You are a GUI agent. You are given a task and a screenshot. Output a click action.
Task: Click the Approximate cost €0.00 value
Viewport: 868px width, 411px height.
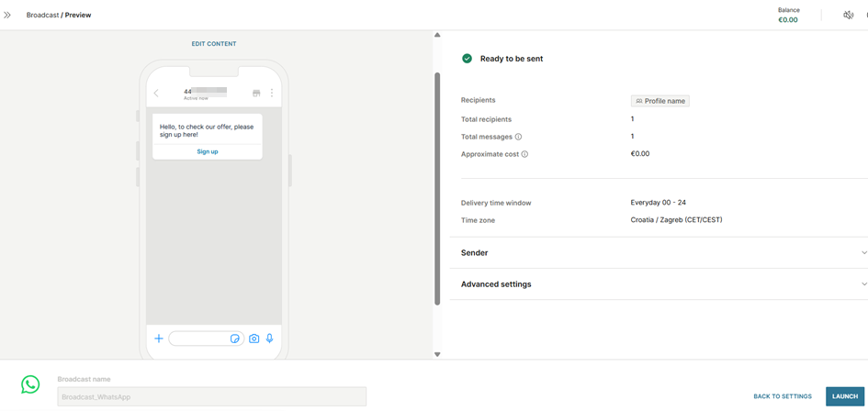click(x=640, y=154)
